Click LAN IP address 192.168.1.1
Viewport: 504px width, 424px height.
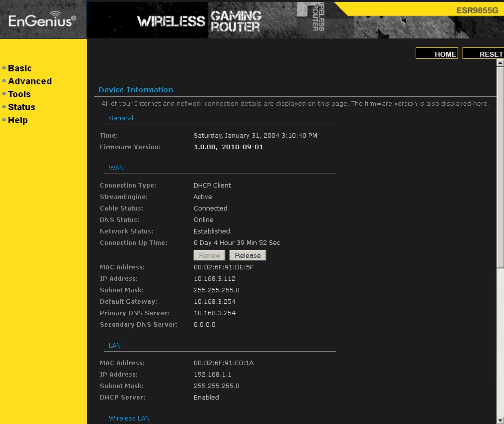[x=212, y=374]
